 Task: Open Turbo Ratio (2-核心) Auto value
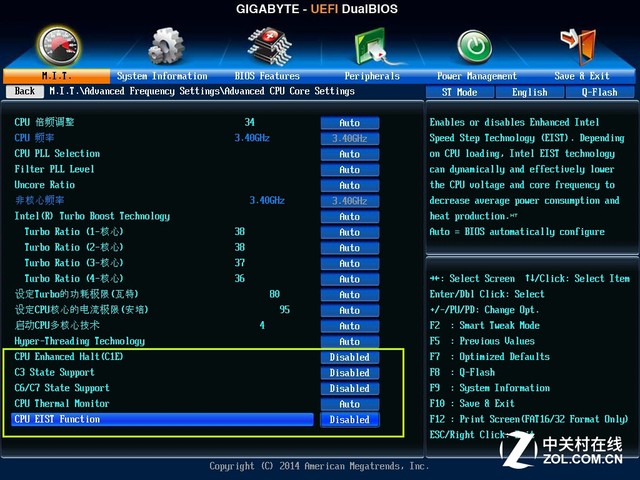tap(350, 248)
